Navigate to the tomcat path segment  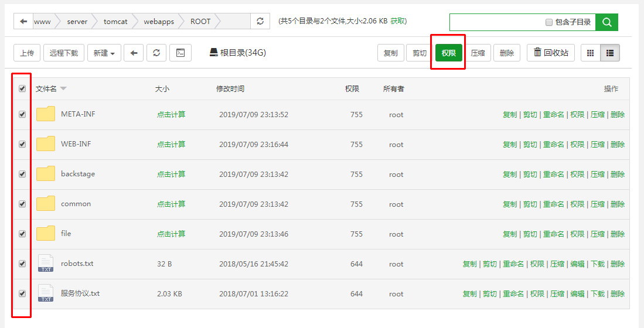[x=115, y=22]
